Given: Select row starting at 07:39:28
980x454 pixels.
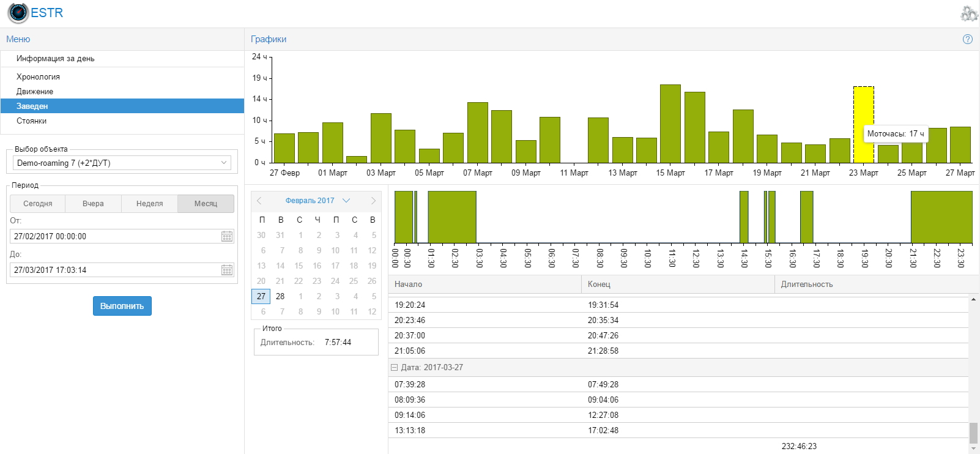Looking at the screenshot, I should (678, 384).
